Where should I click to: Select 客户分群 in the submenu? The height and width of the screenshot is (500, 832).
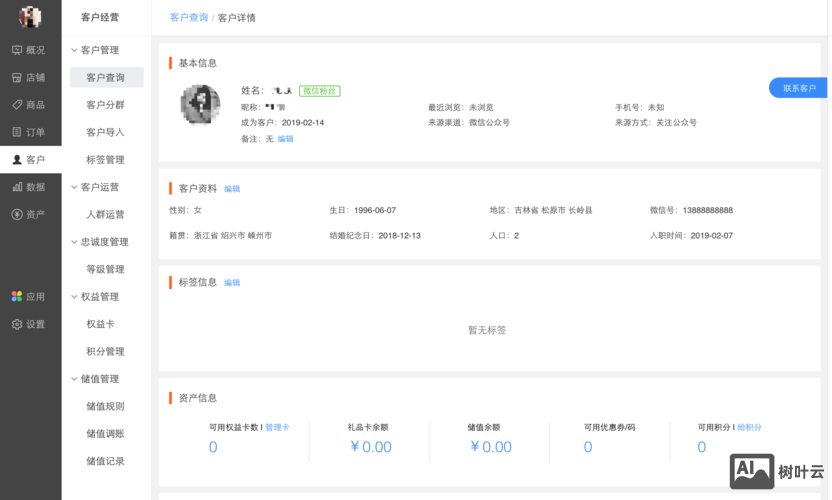click(105, 105)
